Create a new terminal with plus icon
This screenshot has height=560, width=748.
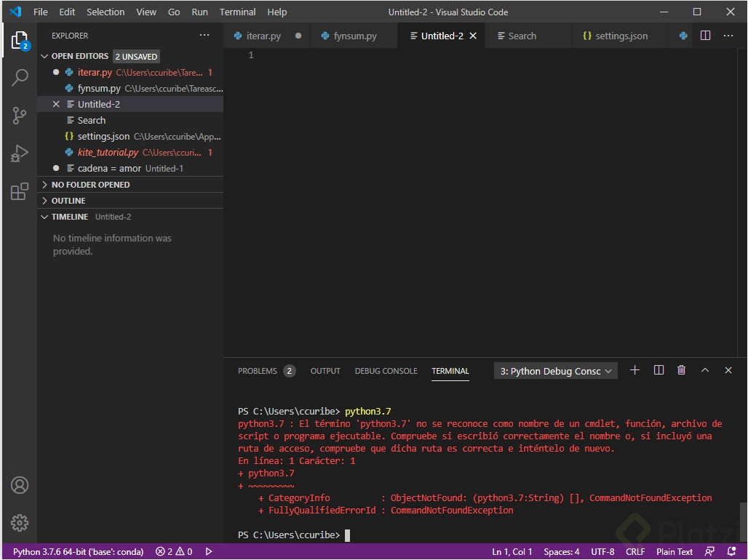634,370
